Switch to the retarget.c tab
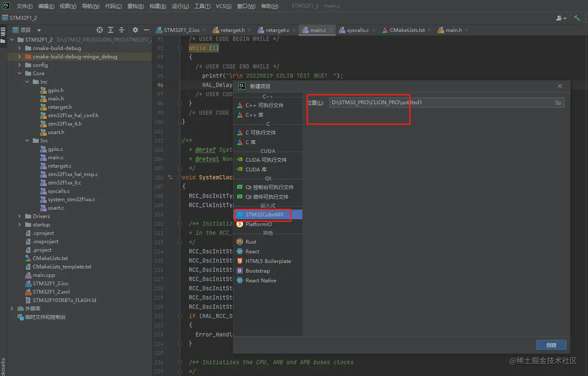588x376 pixels. 277,30
